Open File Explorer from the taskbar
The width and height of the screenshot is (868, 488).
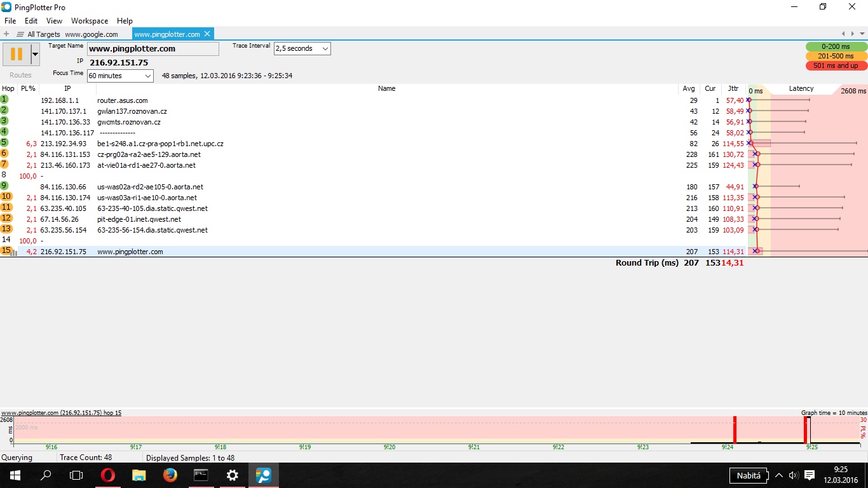[x=139, y=475]
